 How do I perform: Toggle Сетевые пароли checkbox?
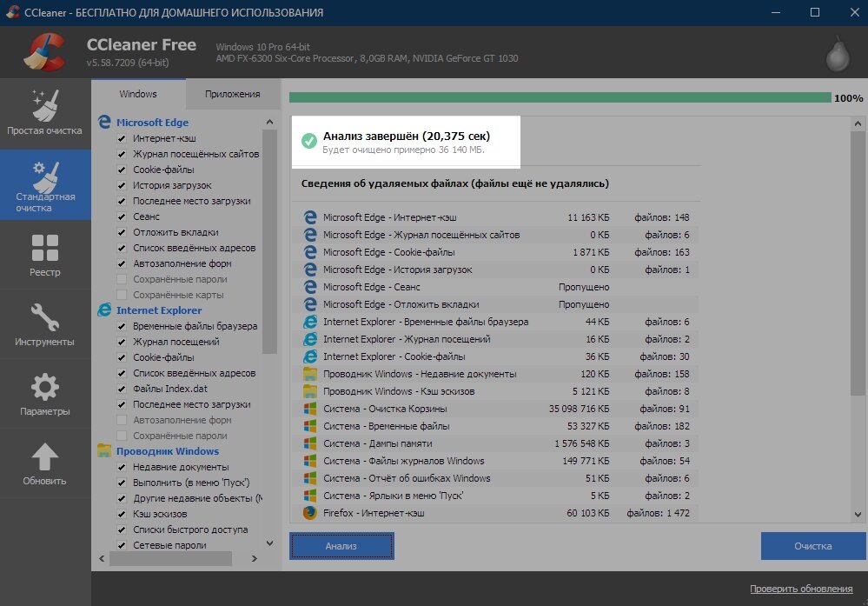[x=122, y=545]
